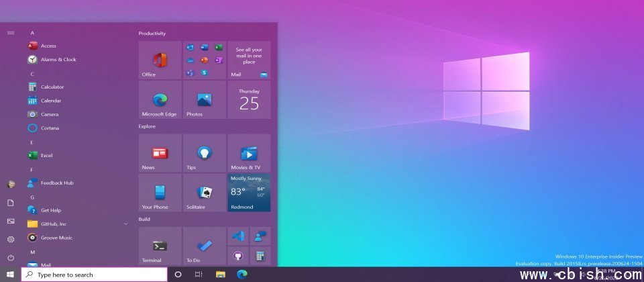
Task: Click the Explore group header
Action: [x=147, y=126]
